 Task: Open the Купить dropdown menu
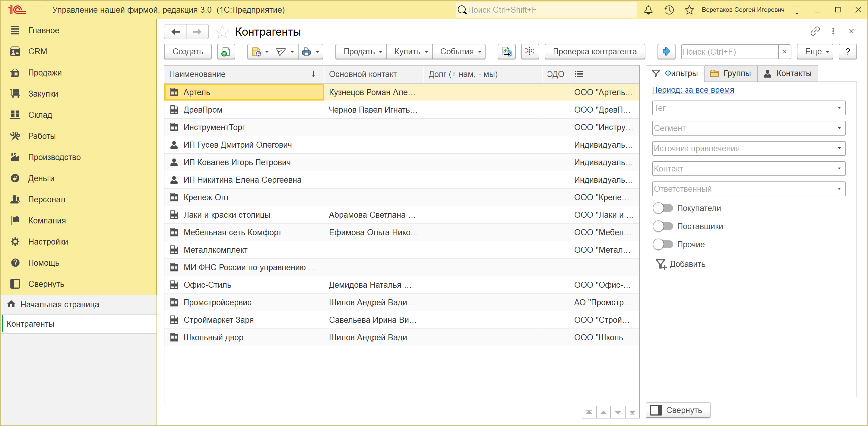(410, 52)
